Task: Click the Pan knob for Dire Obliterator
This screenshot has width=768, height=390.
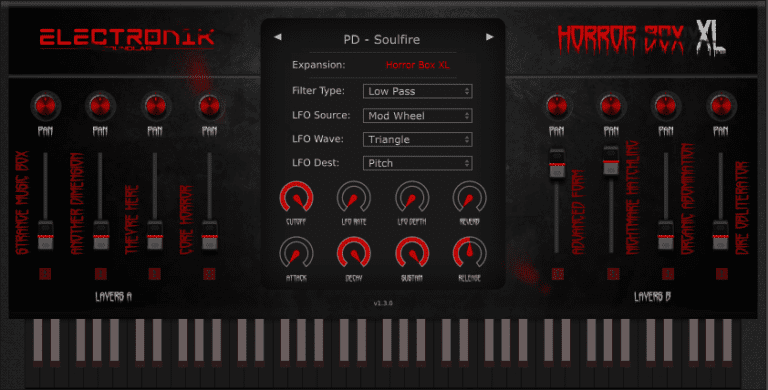Action: (721, 105)
